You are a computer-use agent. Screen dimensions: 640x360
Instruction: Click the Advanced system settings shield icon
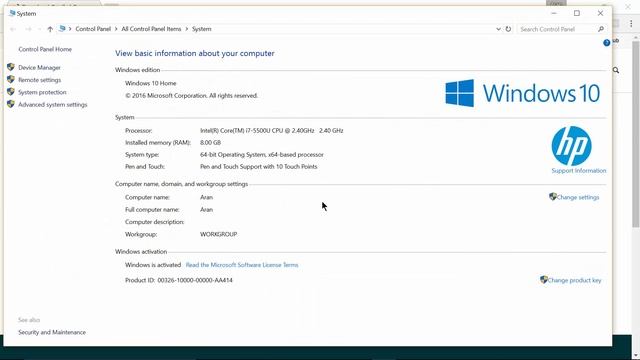click(x=11, y=104)
